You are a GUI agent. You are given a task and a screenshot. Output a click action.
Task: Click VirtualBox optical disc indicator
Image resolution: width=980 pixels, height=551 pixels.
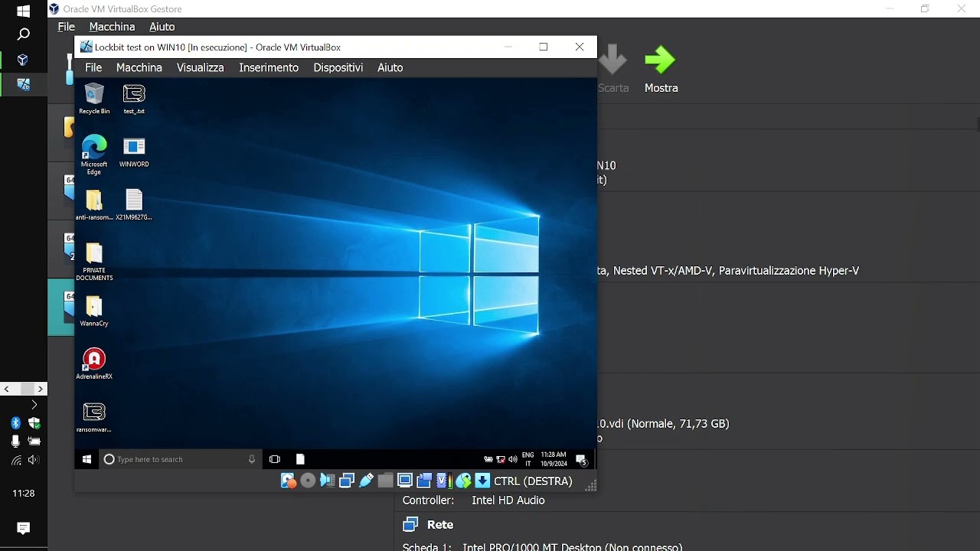pos(308,481)
